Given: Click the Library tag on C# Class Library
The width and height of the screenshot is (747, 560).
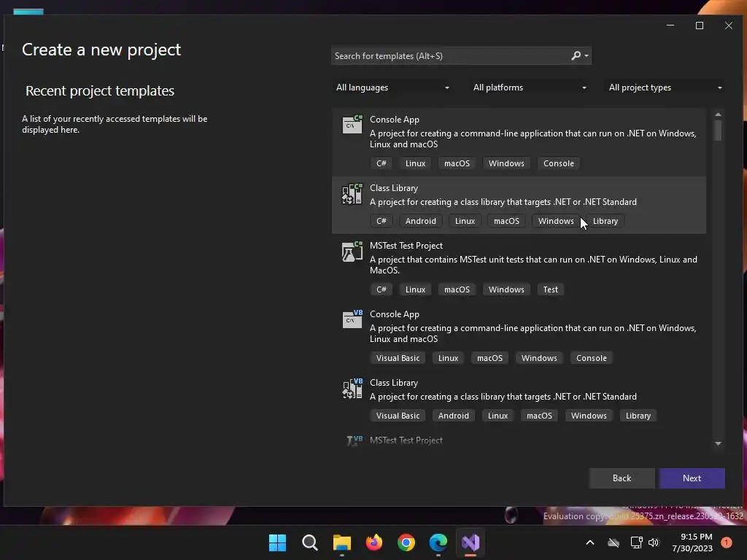Looking at the screenshot, I should pyautogui.click(x=605, y=221).
